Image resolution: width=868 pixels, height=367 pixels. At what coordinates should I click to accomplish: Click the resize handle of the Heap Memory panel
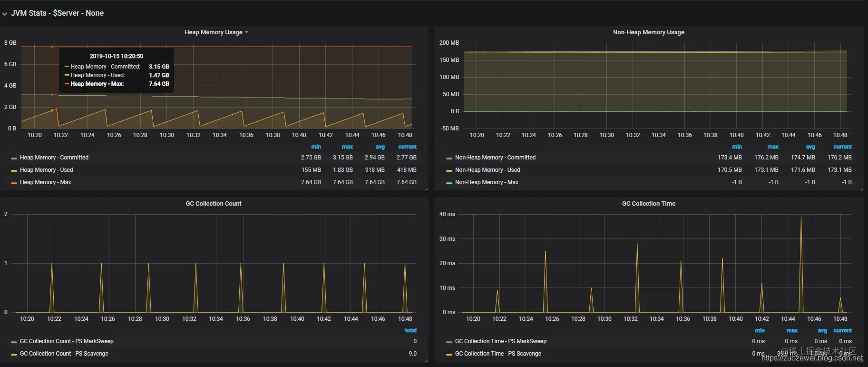point(426,189)
